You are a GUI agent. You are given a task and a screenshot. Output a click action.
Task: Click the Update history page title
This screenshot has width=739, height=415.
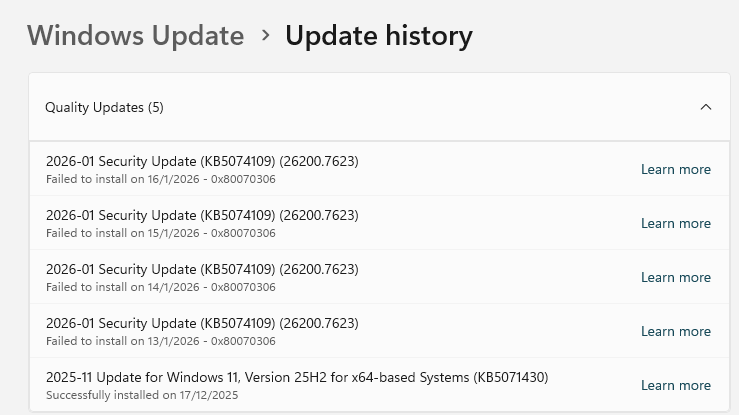coord(378,36)
